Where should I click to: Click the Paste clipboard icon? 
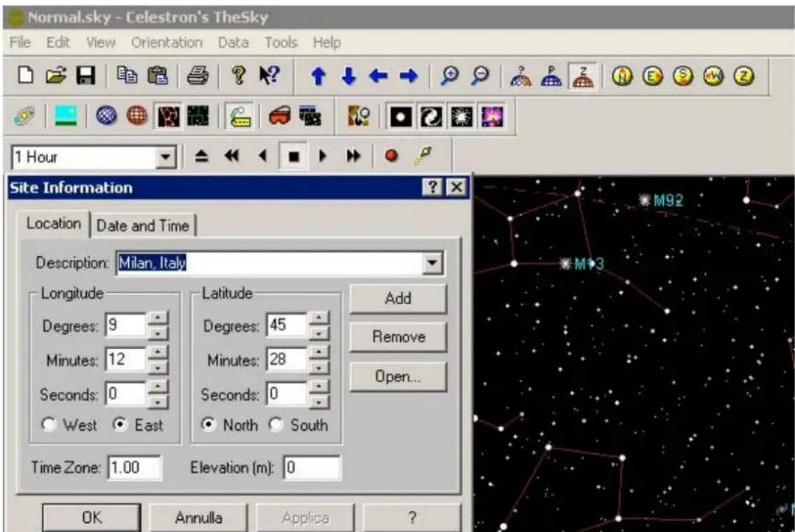pos(158,76)
